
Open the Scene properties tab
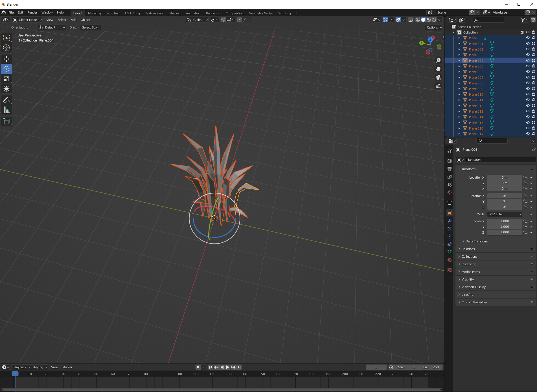tap(450, 184)
